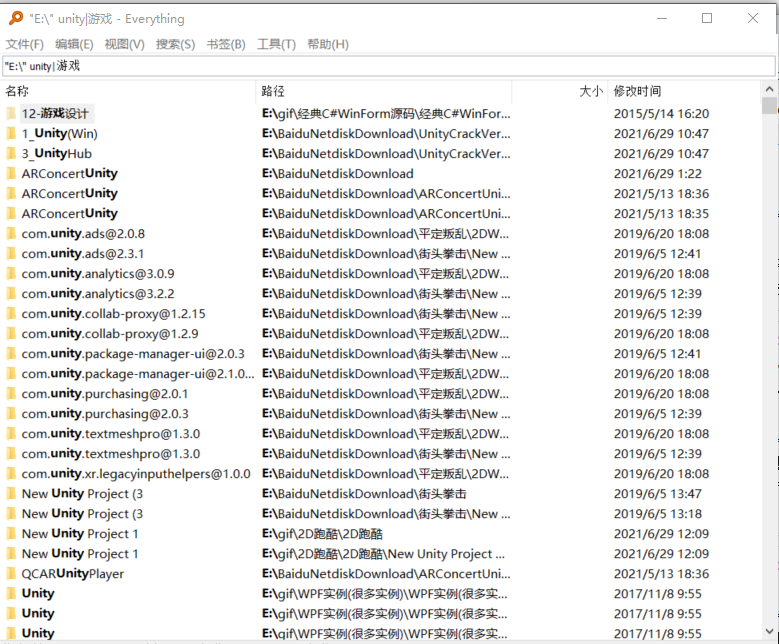Image resolution: width=779 pixels, height=644 pixels.
Task: Click path E:\BaiduNetdiskDownload of ARConcertUnity row
Action: tap(338, 173)
